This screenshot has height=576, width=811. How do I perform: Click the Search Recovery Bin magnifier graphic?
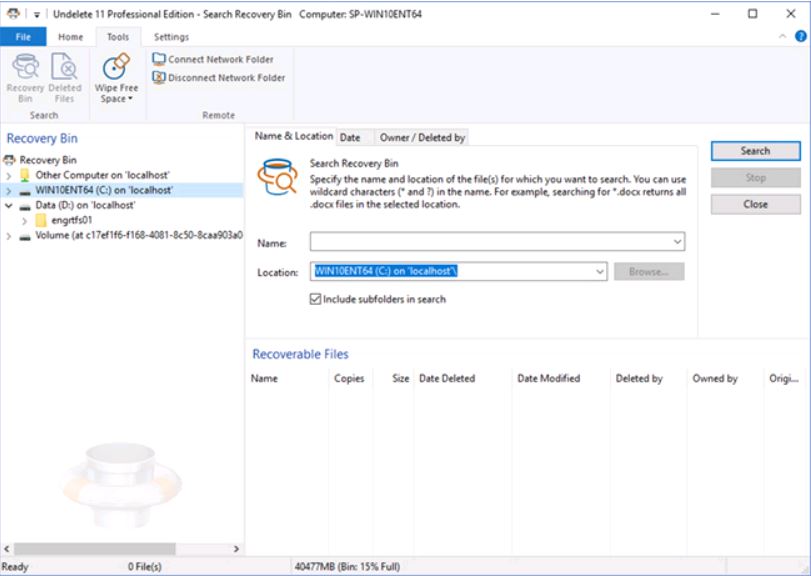tap(277, 176)
